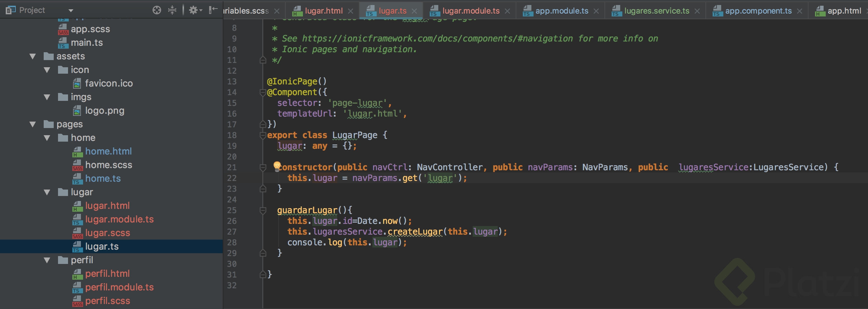Image resolution: width=868 pixels, height=309 pixels.
Task: Open perfil.html from the project tree
Action: tap(107, 274)
